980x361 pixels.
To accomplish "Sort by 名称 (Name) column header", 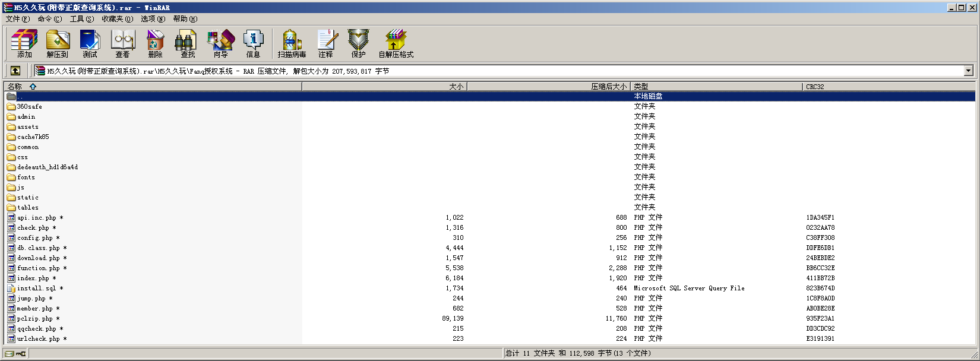I will point(15,87).
